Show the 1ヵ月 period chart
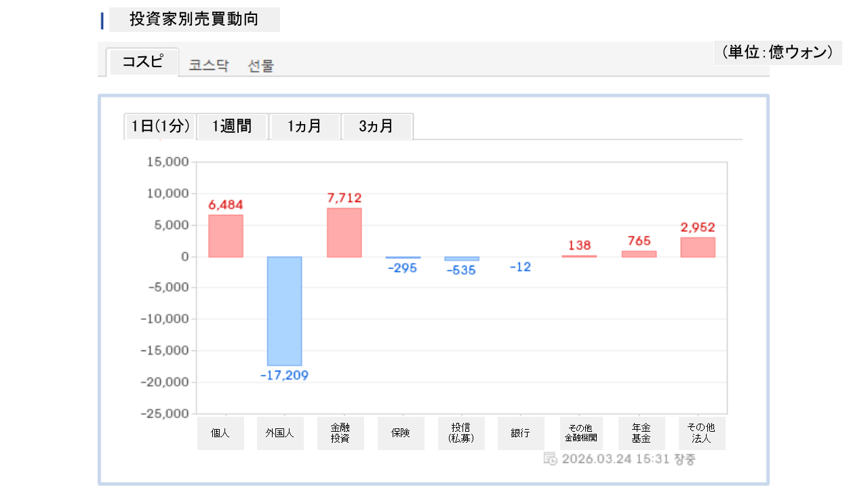This screenshot has height=488, width=868. [304, 126]
